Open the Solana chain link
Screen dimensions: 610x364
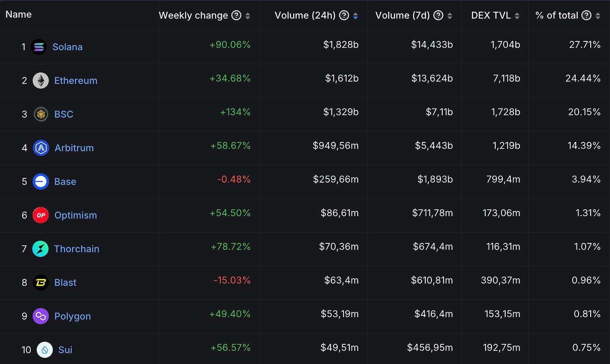point(67,47)
